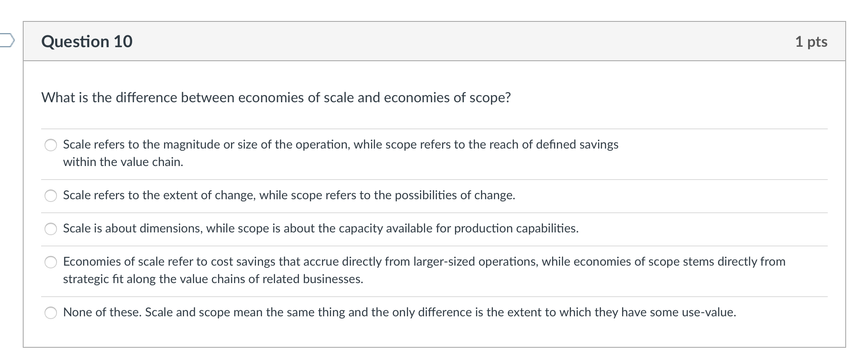Select radio for 'Scale refers to the extent of change'
The width and height of the screenshot is (868, 360).
click(x=51, y=196)
